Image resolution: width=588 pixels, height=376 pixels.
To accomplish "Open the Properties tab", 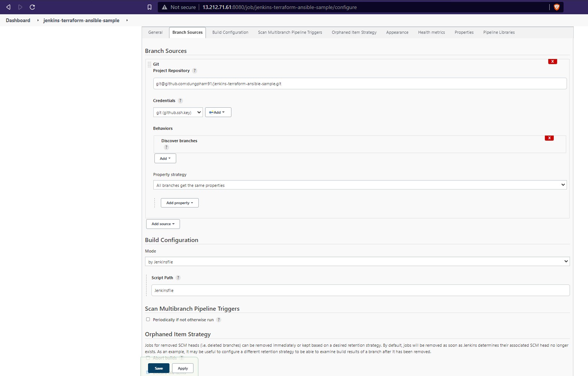I will tap(464, 32).
